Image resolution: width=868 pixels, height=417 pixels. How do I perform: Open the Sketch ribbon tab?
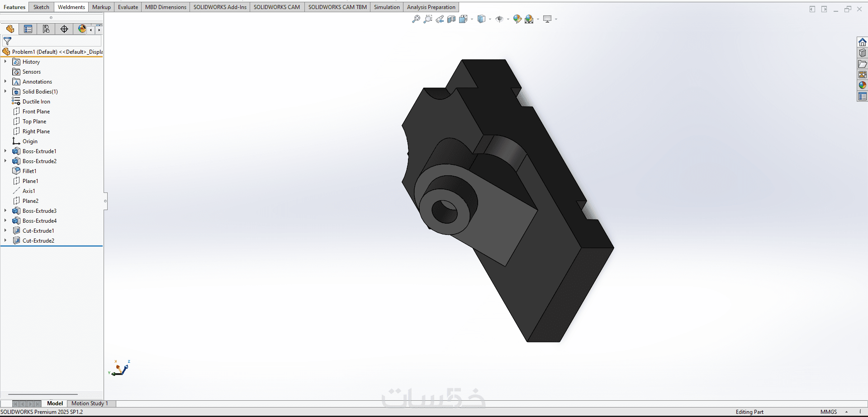(x=41, y=7)
